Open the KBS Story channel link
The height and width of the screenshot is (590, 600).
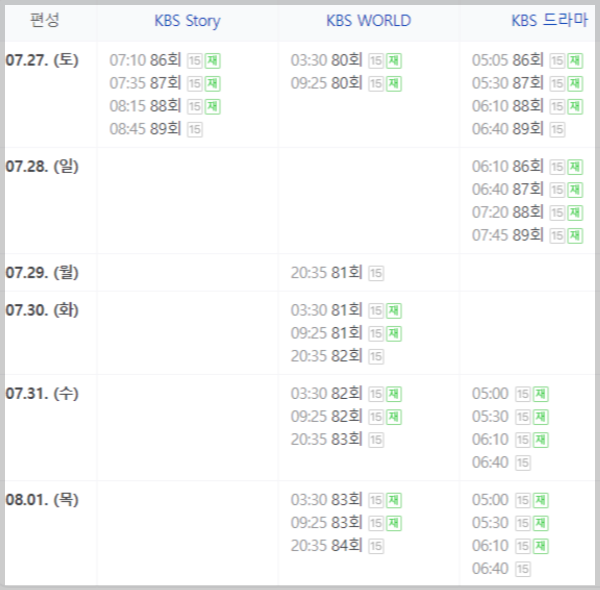pyautogui.click(x=187, y=21)
